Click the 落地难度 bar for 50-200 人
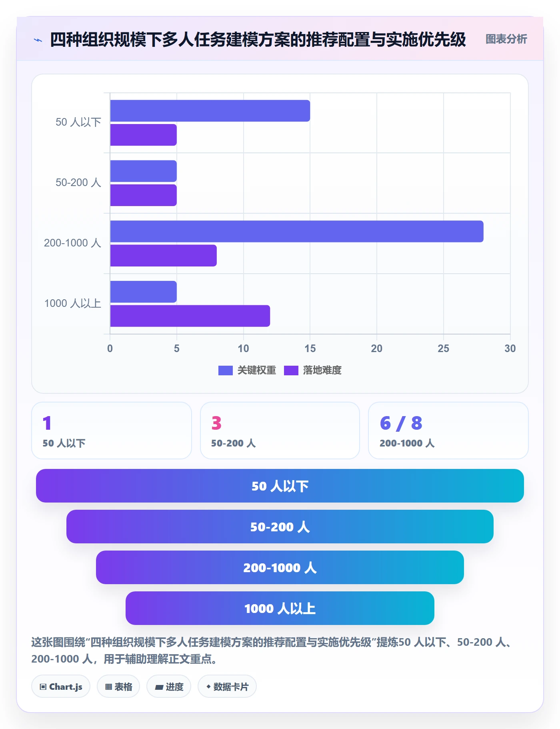Image resolution: width=560 pixels, height=729 pixels. coord(143,195)
